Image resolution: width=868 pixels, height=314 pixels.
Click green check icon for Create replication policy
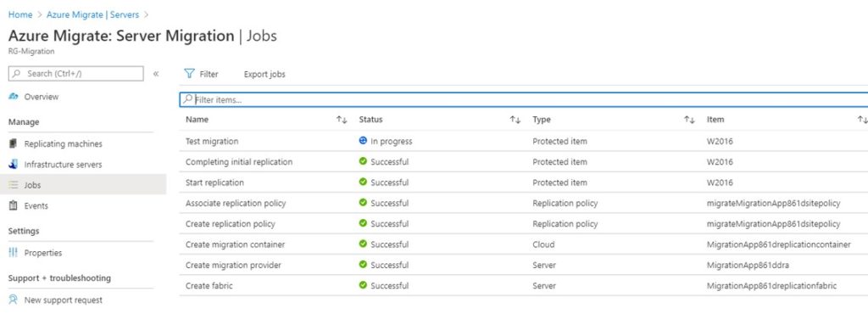(x=363, y=223)
